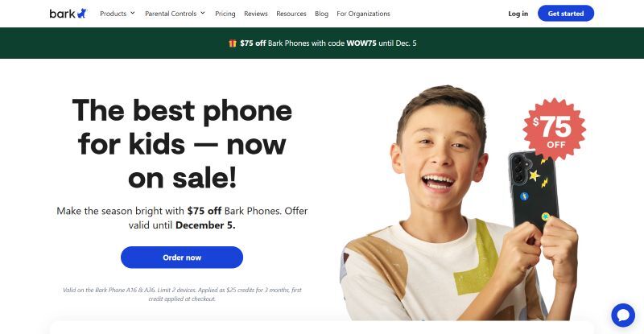The image size is (644, 334).
Task: Open the Reviews page
Action: (x=255, y=14)
